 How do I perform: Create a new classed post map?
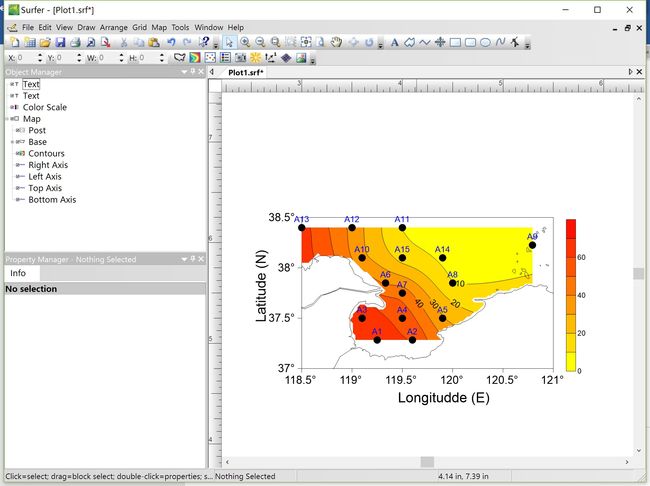click(x=226, y=58)
